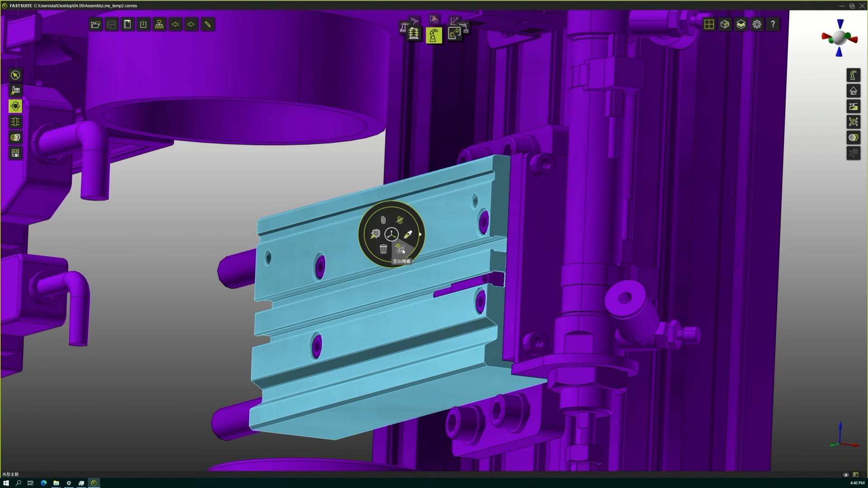
Task: Open File Explorer in Windows taskbar
Action: coord(56,483)
